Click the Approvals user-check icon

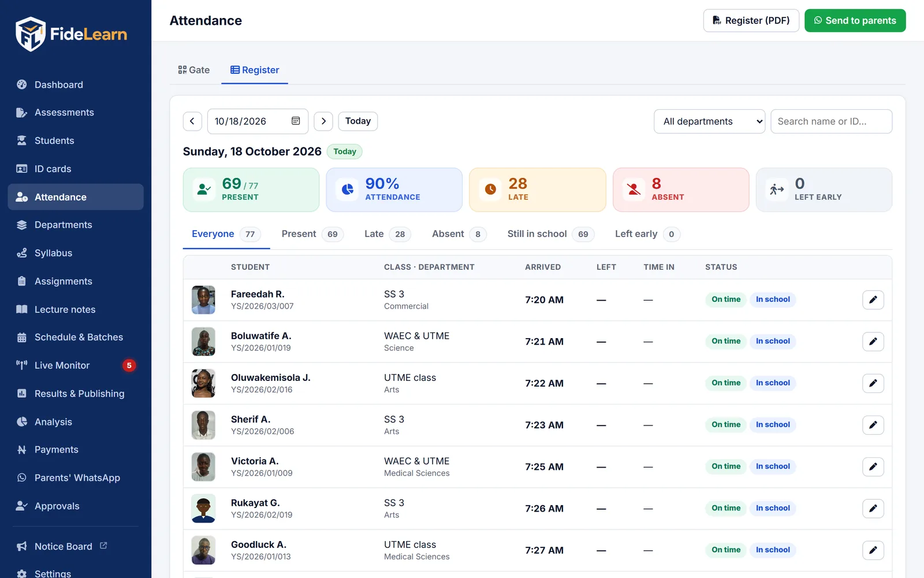(22, 506)
